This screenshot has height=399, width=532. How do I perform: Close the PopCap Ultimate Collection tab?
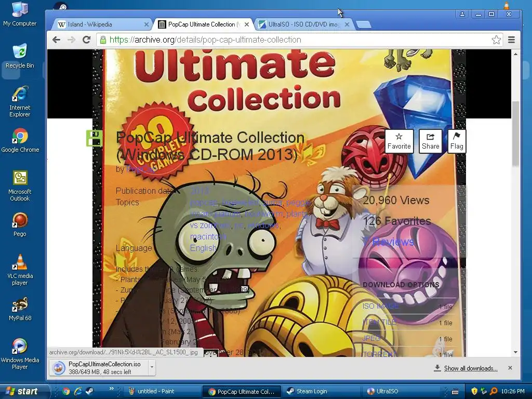[247, 24]
